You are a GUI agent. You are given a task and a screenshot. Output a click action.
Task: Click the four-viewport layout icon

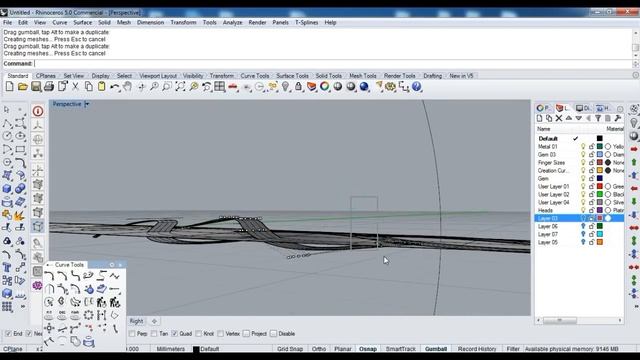[x=220, y=87]
